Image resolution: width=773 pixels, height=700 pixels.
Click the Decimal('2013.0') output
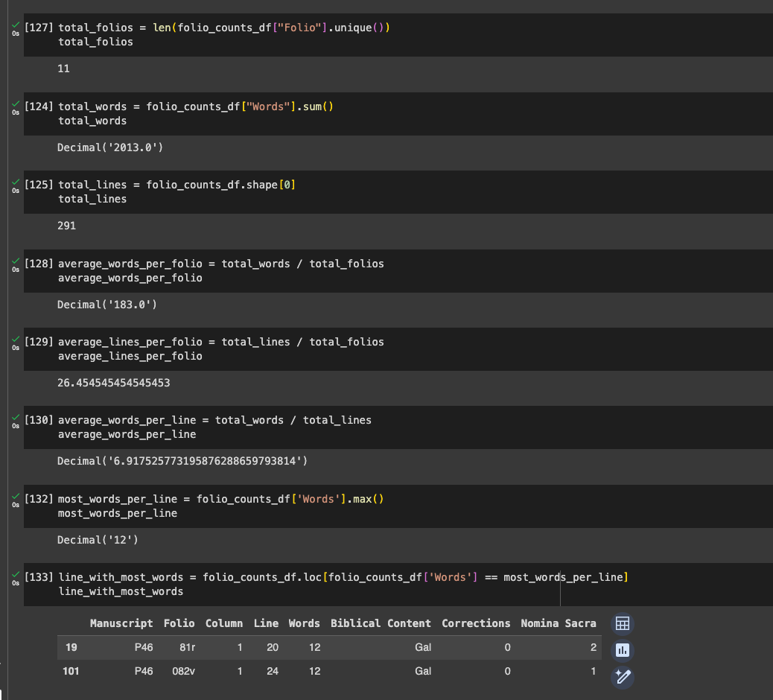pyautogui.click(x=110, y=147)
